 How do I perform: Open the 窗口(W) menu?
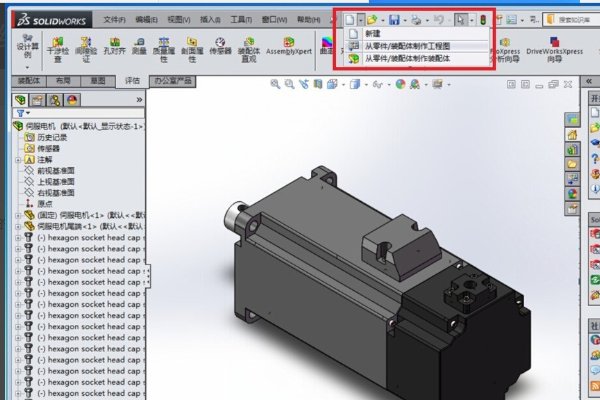click(x=274, y=19)
